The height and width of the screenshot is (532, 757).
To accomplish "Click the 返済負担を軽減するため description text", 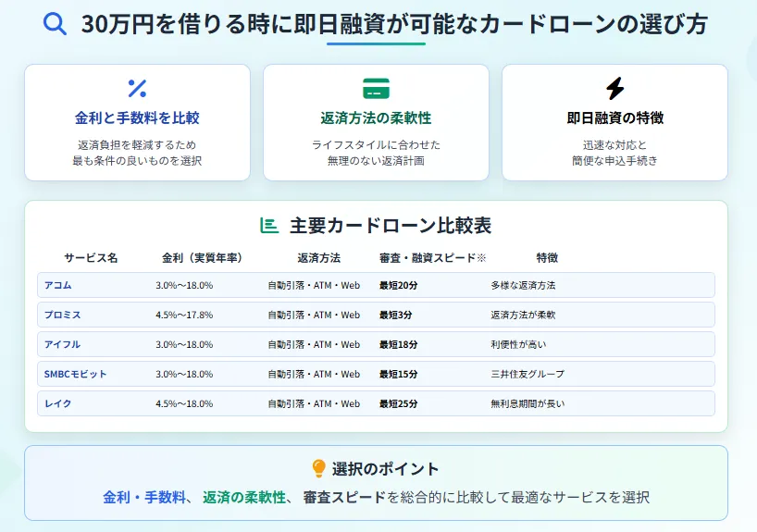I will (x=137, y=145).
